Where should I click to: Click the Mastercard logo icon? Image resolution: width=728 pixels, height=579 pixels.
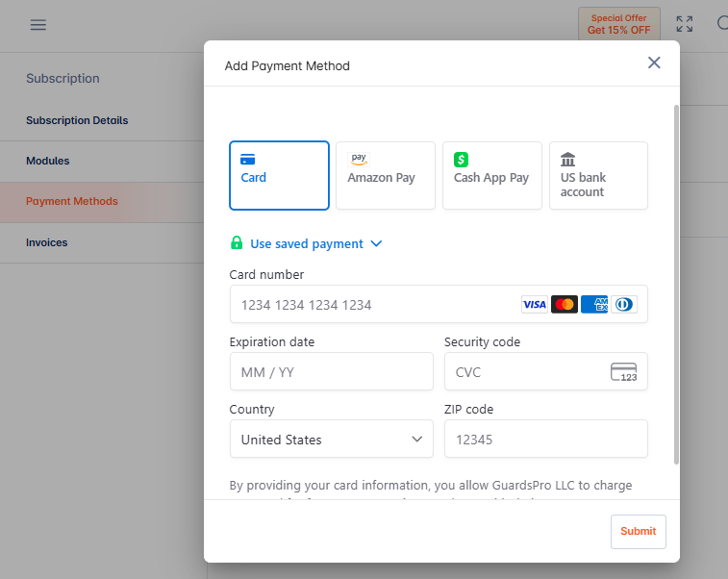click(x=565, y=305)
